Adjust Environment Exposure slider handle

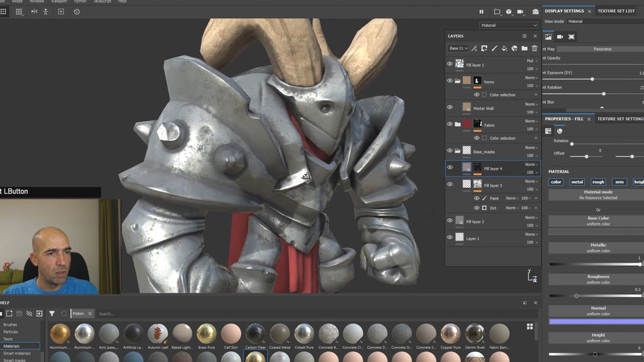pyautogui.click(x=592, y=79)
